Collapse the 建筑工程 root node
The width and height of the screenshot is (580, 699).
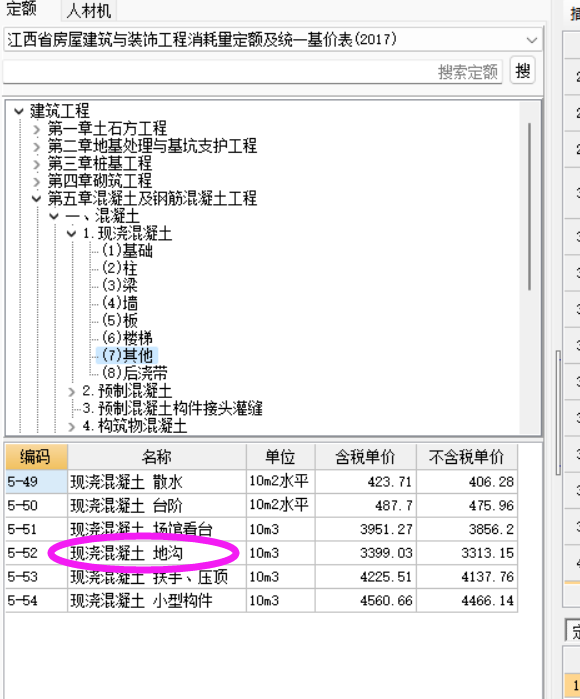[19, 111]
